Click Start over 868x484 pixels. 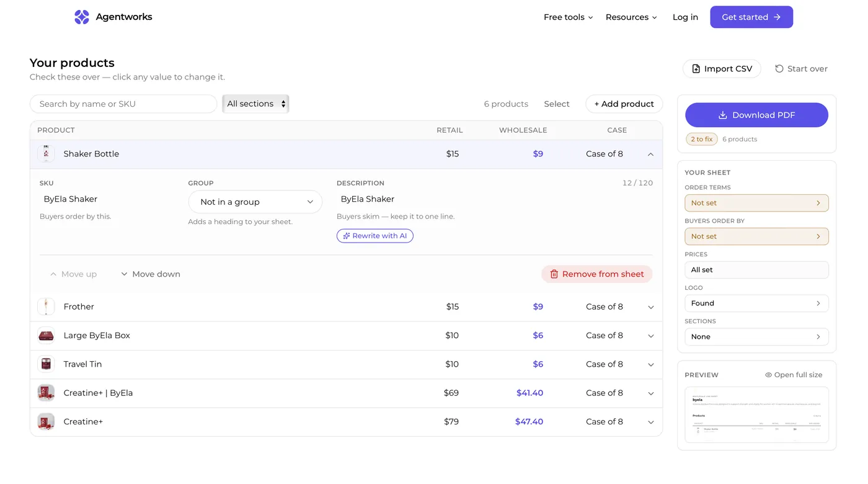click(801, 69)
